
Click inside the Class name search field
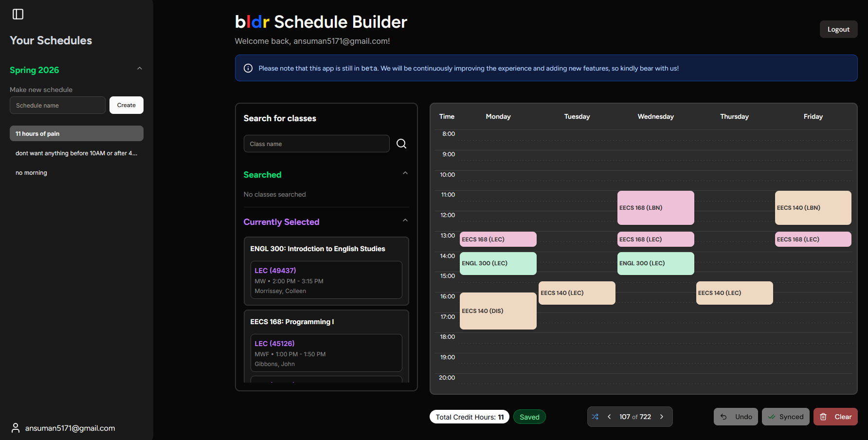(316, 144)
